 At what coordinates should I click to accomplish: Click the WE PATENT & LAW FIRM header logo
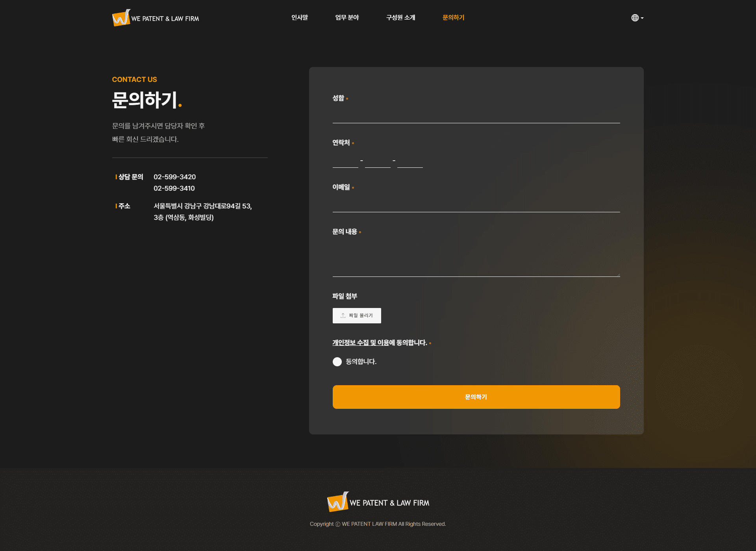[x=156, y=18]
